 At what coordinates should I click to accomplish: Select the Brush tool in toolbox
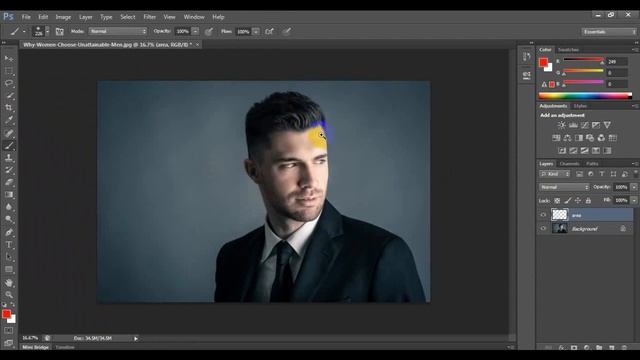point(9,145)
